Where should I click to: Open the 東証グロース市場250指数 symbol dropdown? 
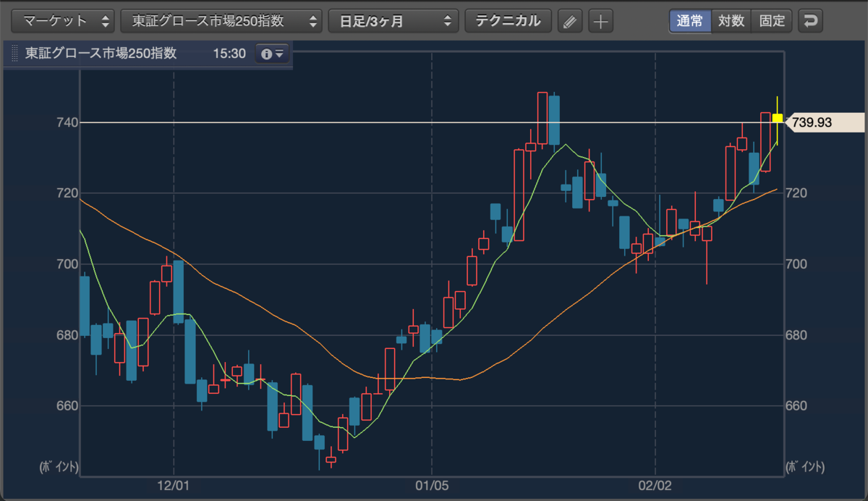[221, 20]
